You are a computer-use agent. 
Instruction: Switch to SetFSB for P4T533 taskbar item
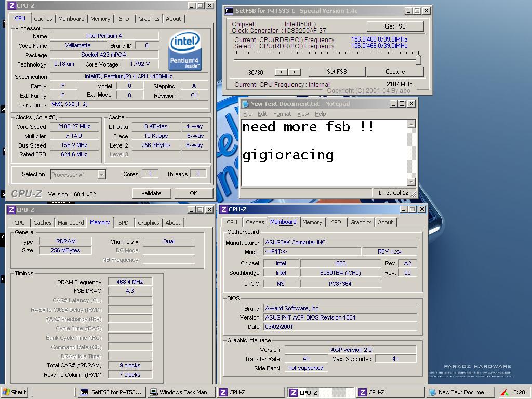coord(112,392)
